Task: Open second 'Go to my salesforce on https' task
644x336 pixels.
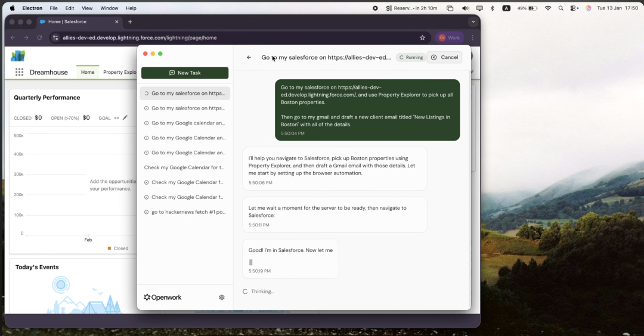Action: pyautogui.click(x=185, y=108)
